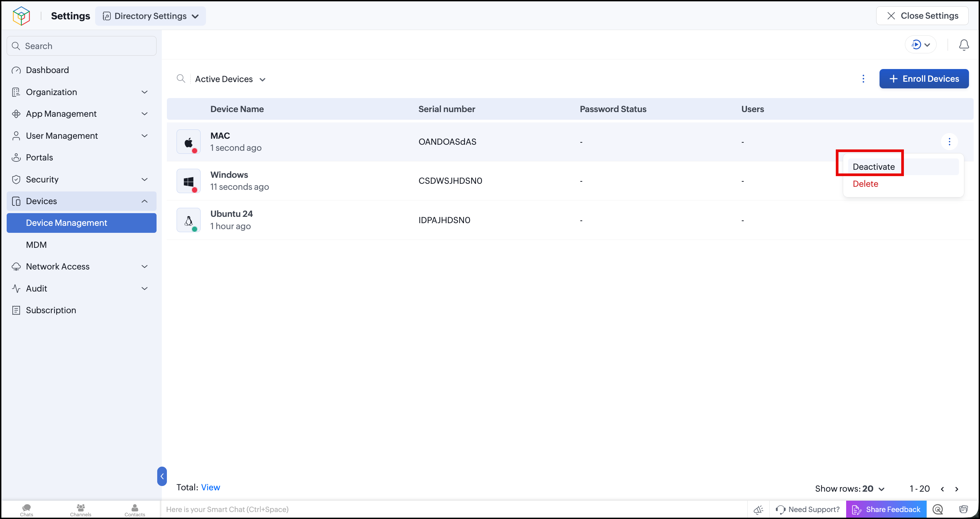The image size is (980, 519).
Task: Click the App Management icon
Action: pyautogui.click(x=16, y=114)
